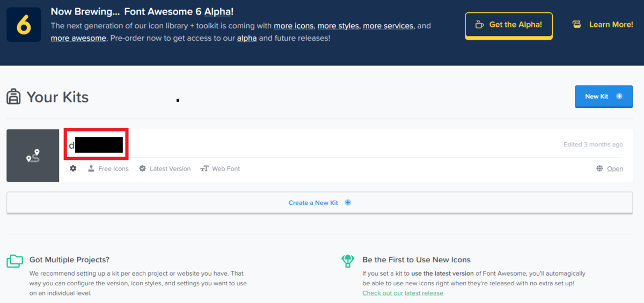The height and width of the screenshot is (303, 644).
Task: Follow the "more styles" link
Action: pyautogui.click(x=339, y=26)
